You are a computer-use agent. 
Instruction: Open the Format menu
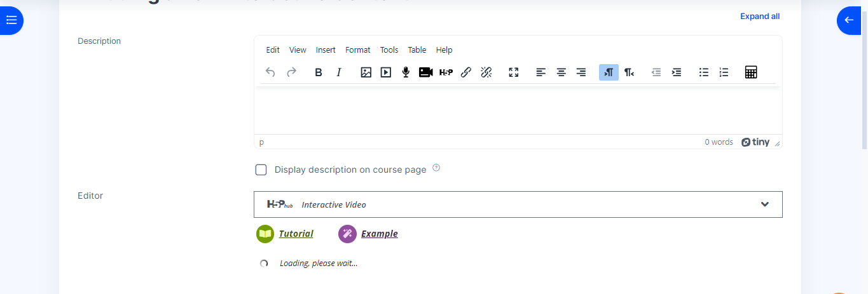[x=357, y=50]
